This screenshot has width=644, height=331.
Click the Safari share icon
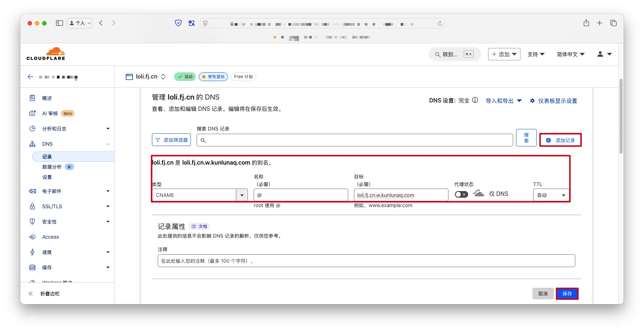(x=586, y=23)
